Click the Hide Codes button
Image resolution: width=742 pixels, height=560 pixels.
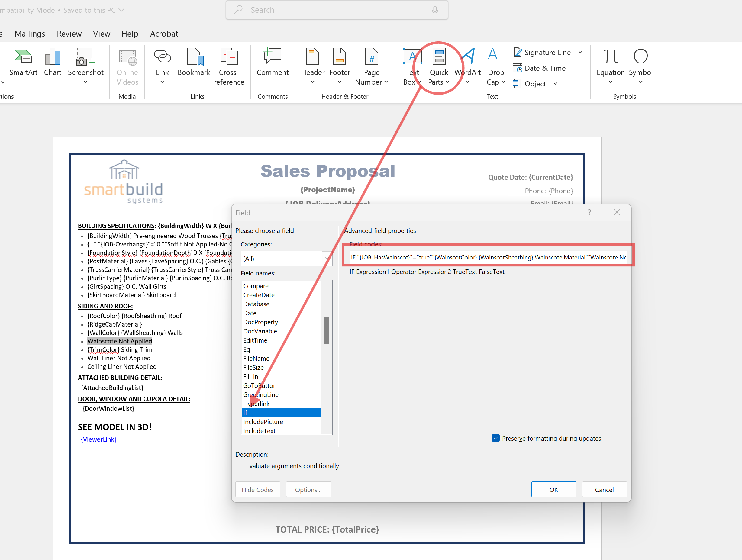(x=257, y=490)
